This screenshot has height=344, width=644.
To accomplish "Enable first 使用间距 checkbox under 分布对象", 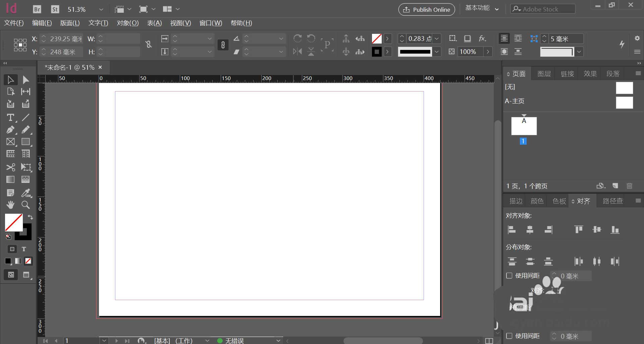I will (x=509, y=276).
